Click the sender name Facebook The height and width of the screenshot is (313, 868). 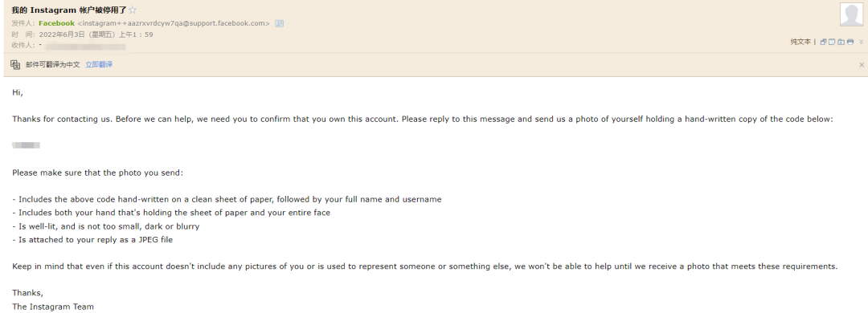click(x=56, y=23)
